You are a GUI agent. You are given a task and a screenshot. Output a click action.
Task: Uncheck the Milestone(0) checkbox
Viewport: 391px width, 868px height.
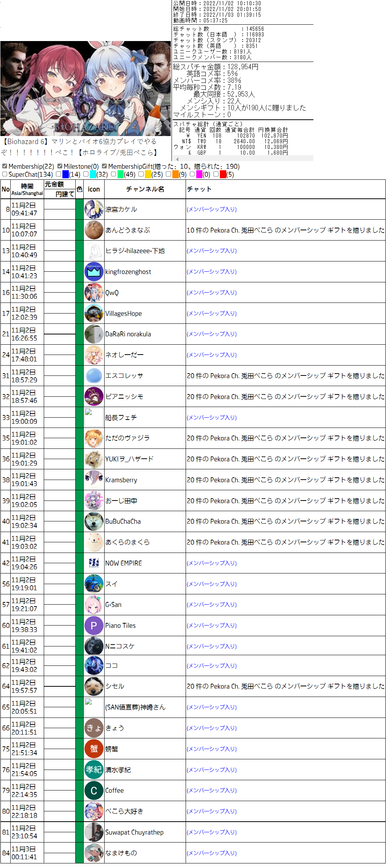[60, 166]
